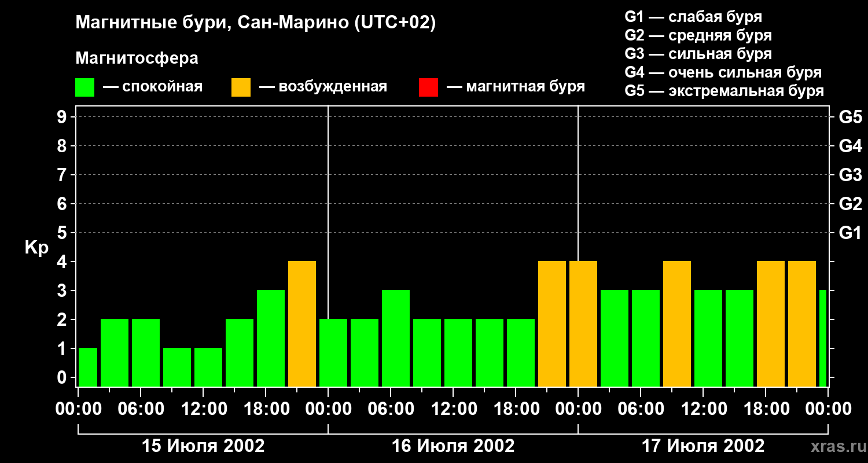Click the orange bar centered on 18:00, 17 July
This screenshot has height=463, width=868.
[771, 324]
